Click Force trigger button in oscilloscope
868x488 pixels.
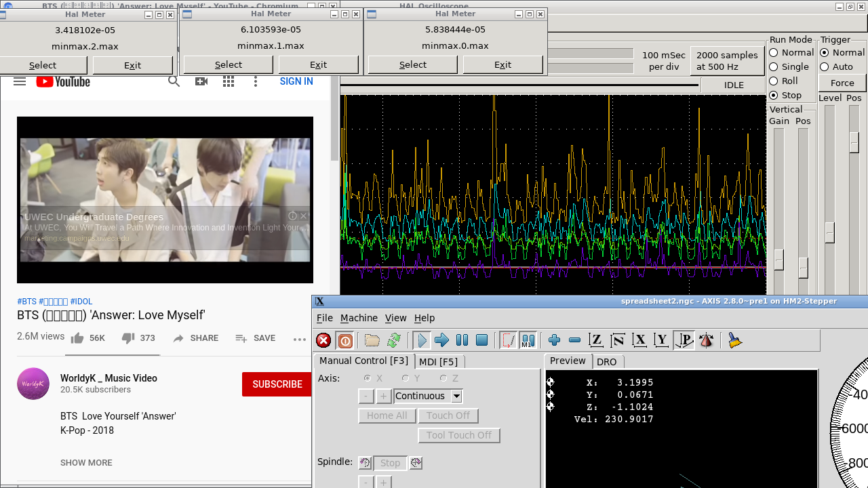click(842, 83)
